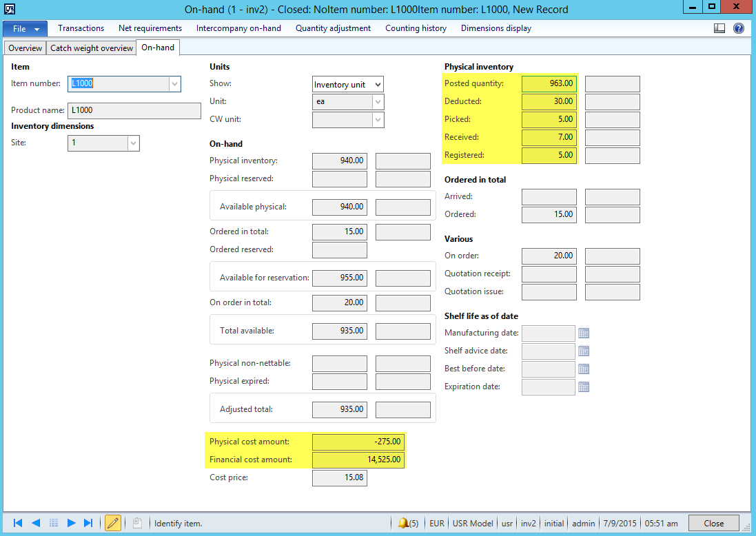This screenshot has width=756, height=536.
Task: Open the File menu
Action: [x=25, y=29]
